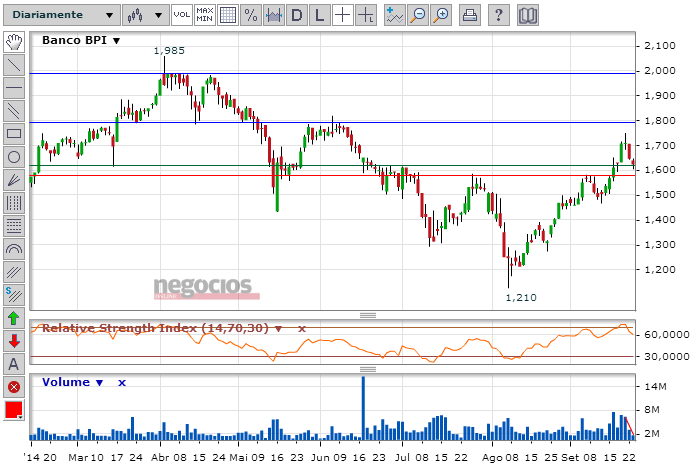The width and height of the screenshot is (695, 470).
Task: Click the 60,0000 RSI axis label
Action: click(667, 335)
